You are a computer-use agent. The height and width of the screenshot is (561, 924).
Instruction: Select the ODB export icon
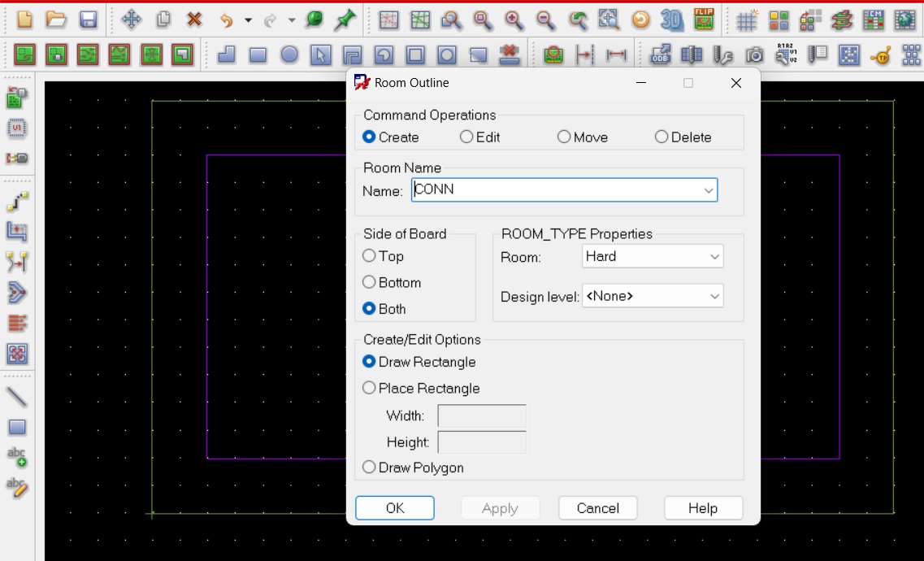[660, 54]
